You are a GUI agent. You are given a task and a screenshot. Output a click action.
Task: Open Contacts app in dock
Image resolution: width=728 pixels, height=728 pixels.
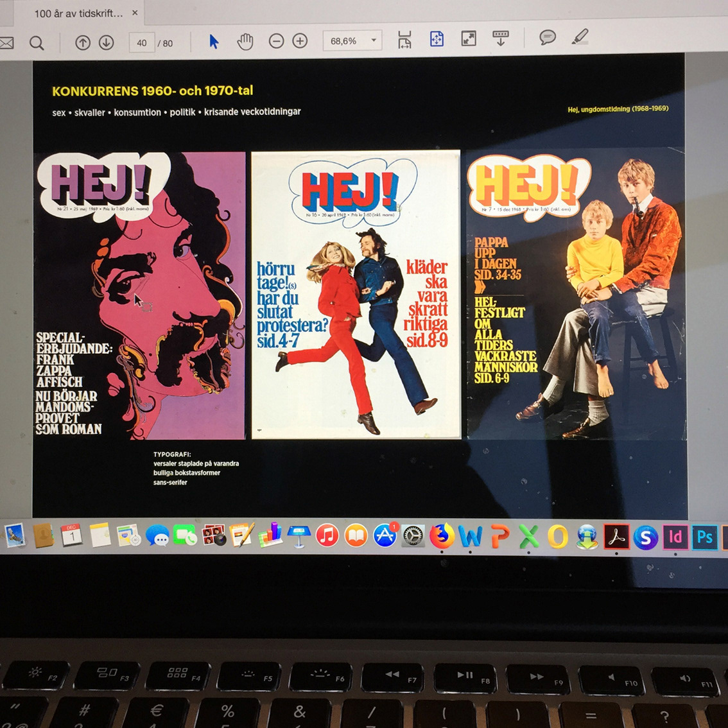[x=43, y=536]
